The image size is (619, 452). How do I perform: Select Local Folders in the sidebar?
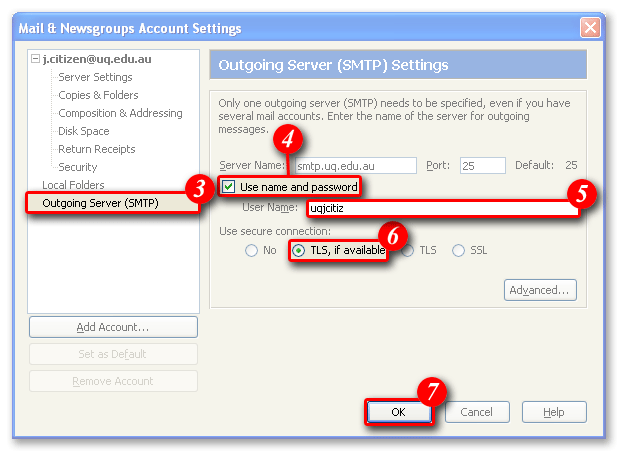(73, 185)
